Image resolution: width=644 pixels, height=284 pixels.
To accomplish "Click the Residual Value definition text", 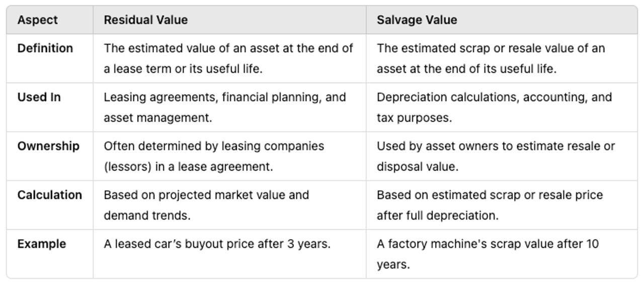I will (x=228, y=58).
